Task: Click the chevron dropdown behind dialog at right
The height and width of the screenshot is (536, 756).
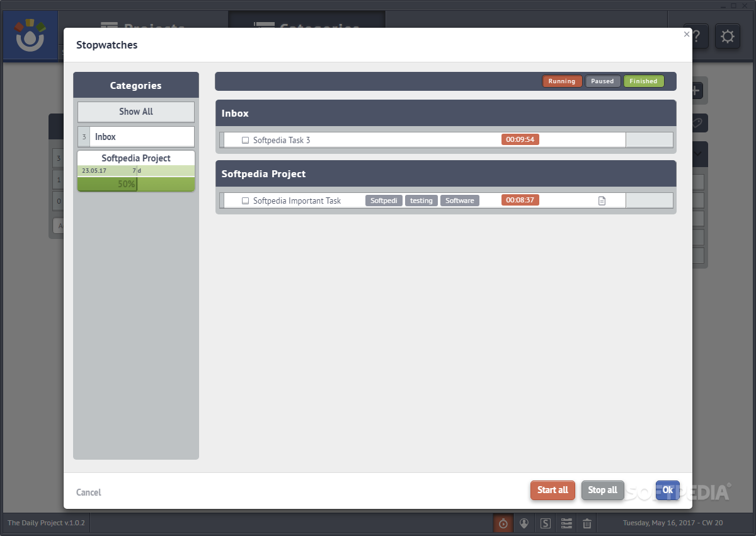Action: 698,153
